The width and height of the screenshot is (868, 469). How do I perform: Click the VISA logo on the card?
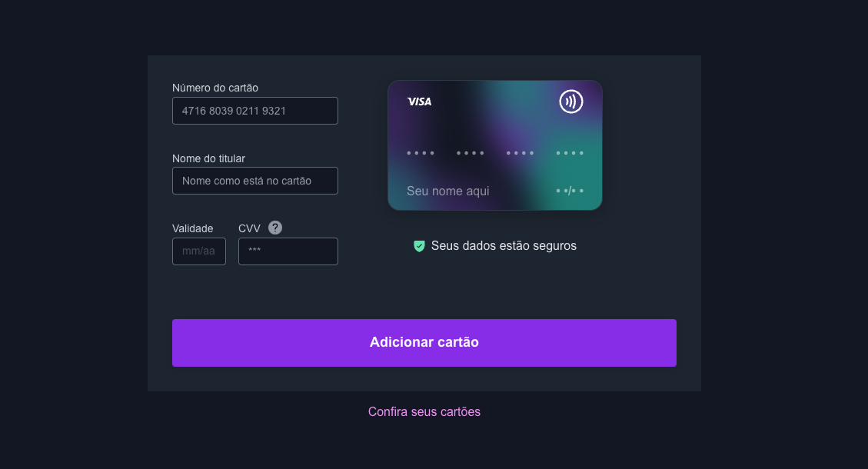point(419,101)
